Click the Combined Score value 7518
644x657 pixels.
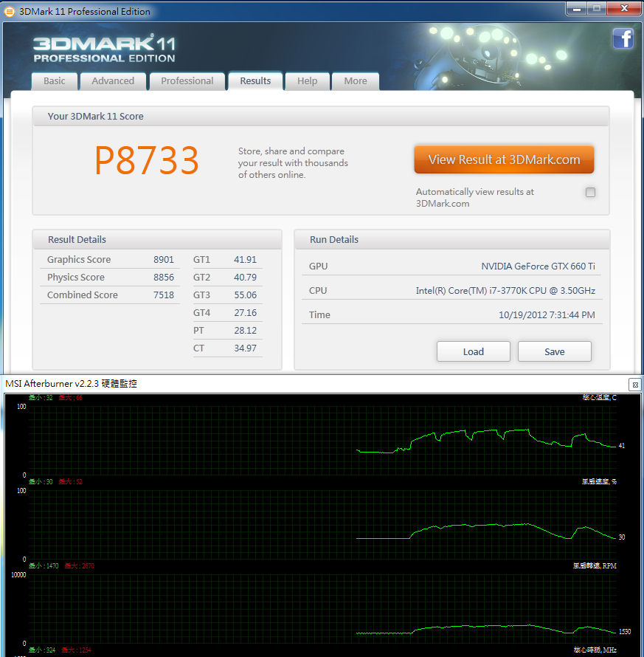click(163, 295)
